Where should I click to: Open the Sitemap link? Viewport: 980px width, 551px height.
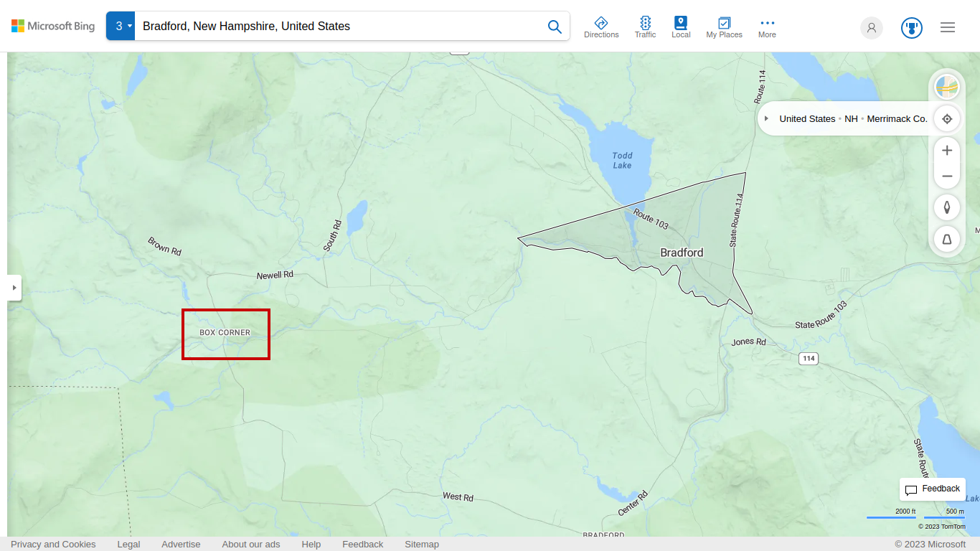(422, 545)
